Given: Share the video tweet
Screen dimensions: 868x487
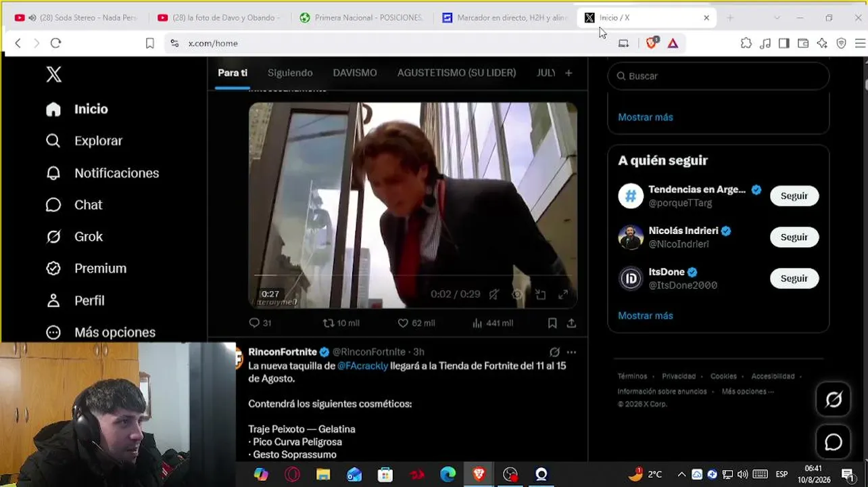Looking at the screenshot, I should coord(571,323).
